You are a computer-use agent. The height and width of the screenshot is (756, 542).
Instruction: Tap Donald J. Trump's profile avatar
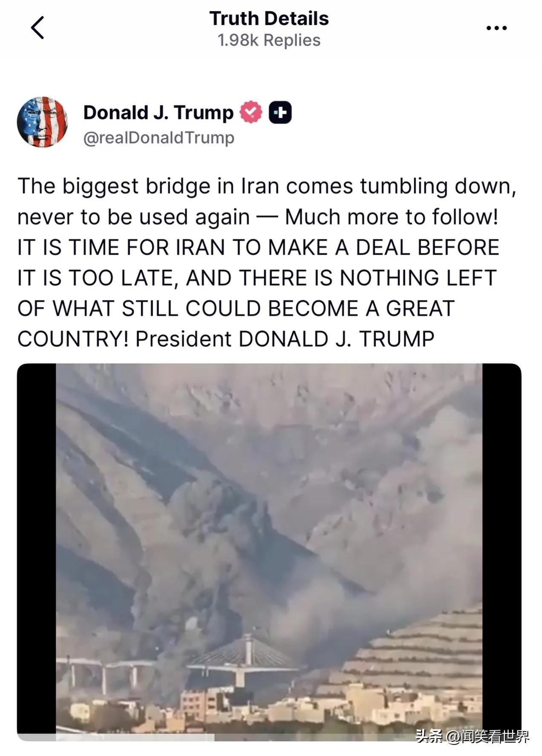click(x=42, y=122)
